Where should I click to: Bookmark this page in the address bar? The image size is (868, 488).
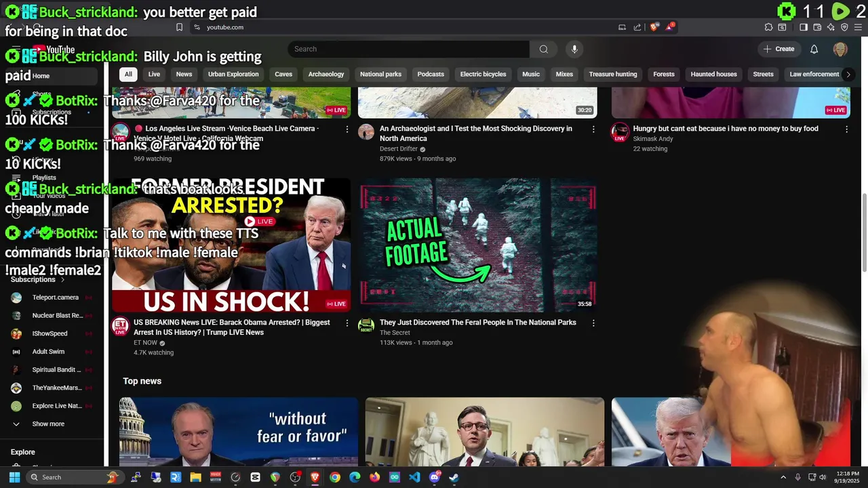click(x=179, y=27)
